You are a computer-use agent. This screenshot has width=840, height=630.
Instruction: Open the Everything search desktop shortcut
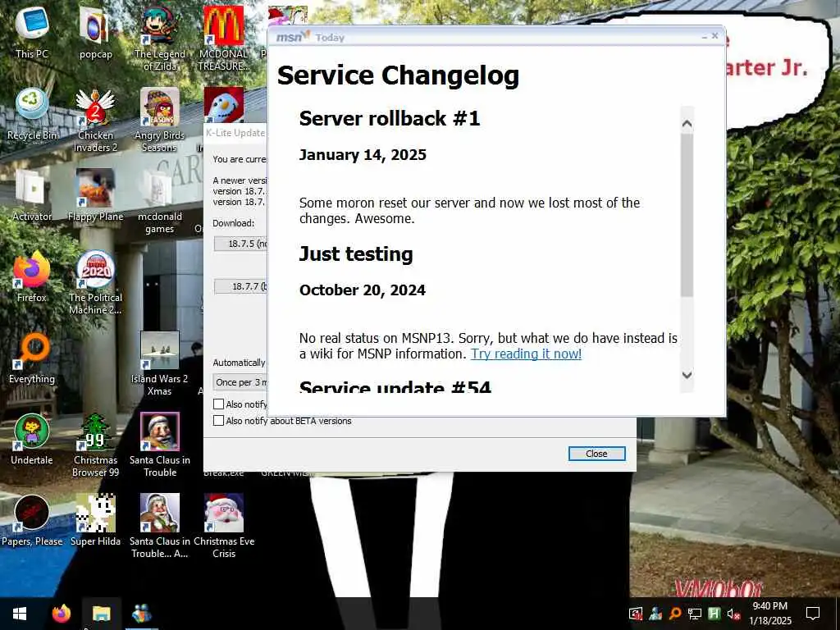tap(32, 358)
